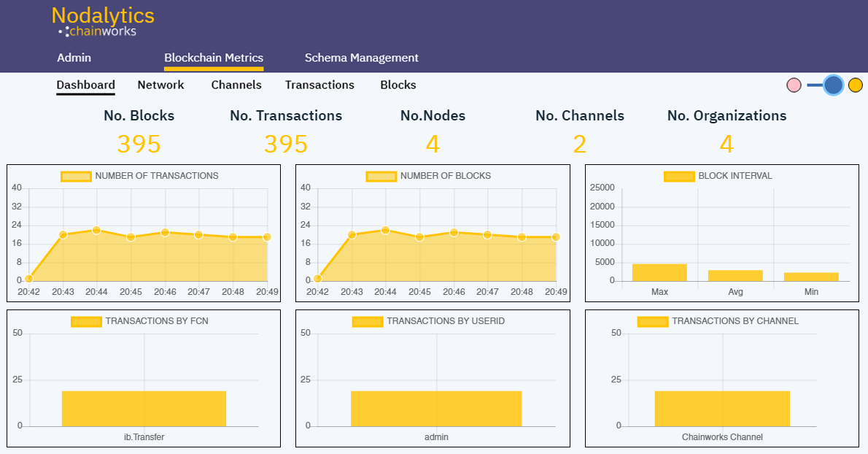This screenshot has height=454, width=868.
Task: Click the Transactions by UserID legend swatch
Action: click(x=367, y=321)
